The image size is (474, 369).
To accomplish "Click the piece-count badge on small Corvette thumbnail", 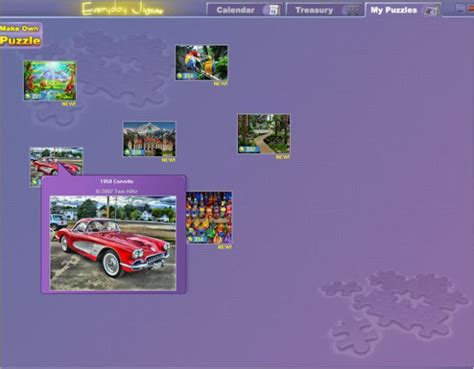I will (x=36, y=182).
